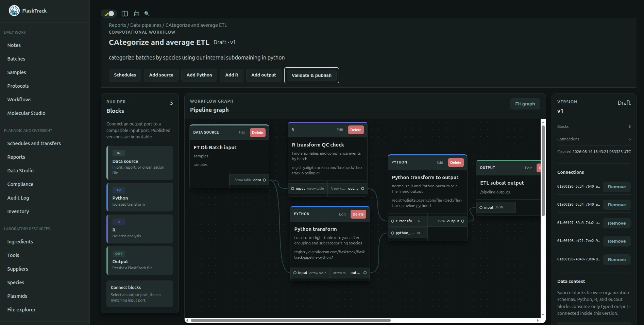
Task: Delete the Python transform node
Action: [x=358, y=214]
